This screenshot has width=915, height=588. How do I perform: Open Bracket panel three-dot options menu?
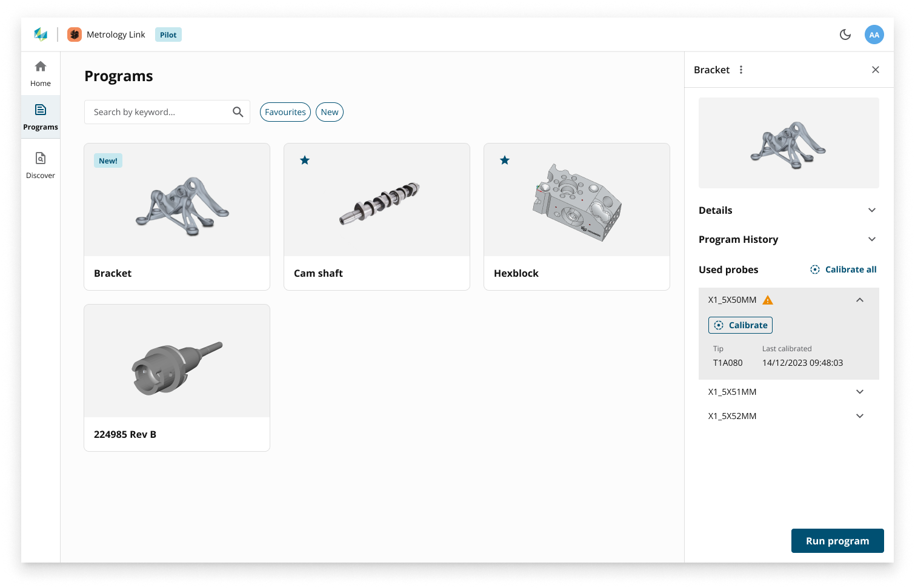point(741,70)
